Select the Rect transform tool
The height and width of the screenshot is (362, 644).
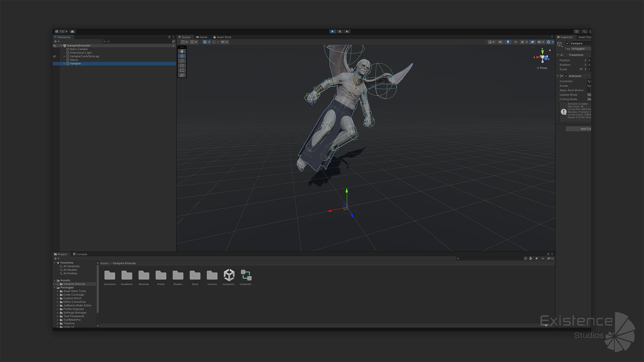point(182,70)
